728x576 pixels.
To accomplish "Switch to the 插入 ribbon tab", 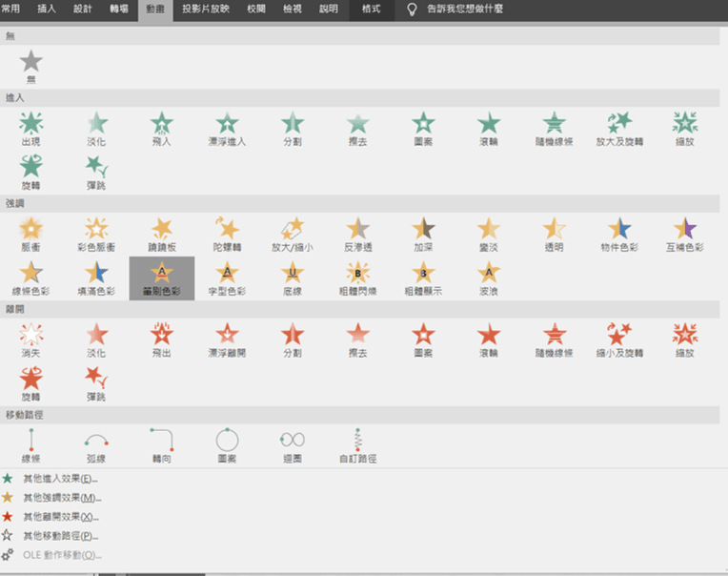I will click(x=47, y=9).
